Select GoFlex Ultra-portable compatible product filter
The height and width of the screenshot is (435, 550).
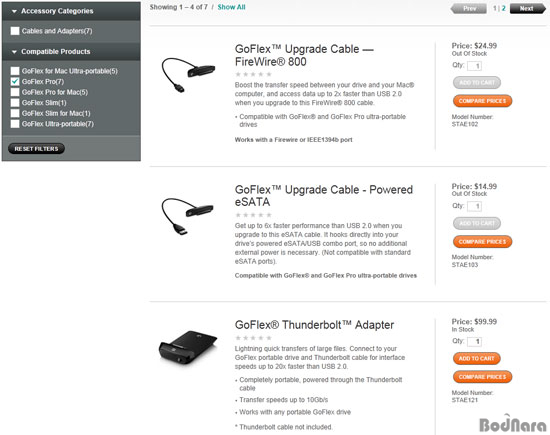(15, 123)
